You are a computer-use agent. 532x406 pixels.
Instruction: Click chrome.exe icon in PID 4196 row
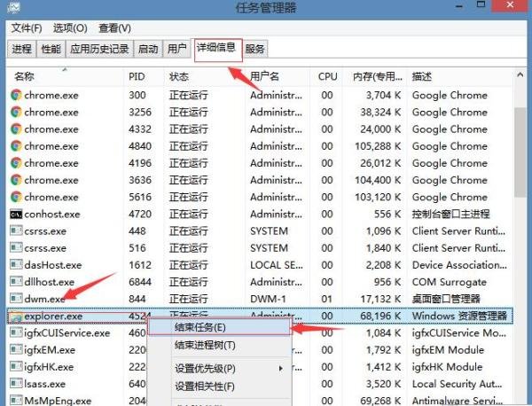pos(16,163)
